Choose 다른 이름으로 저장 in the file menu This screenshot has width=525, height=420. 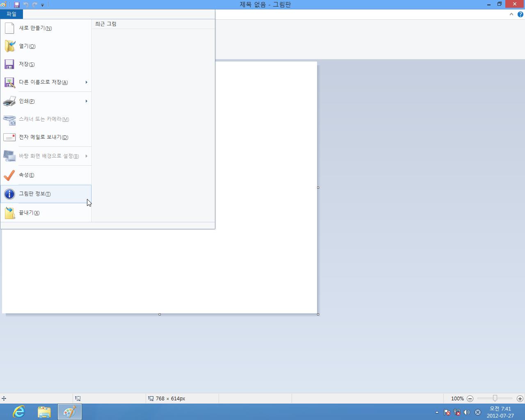(x=46, y=82)
